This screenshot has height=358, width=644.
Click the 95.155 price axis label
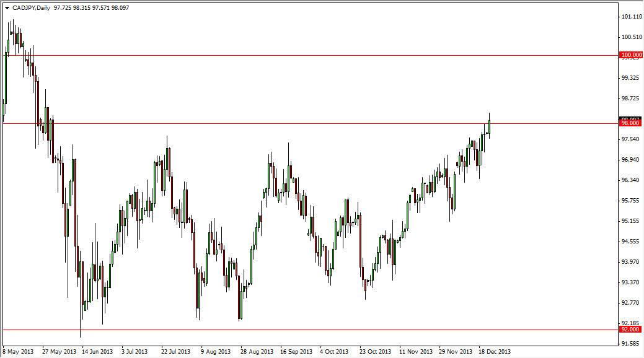(630, 221)
